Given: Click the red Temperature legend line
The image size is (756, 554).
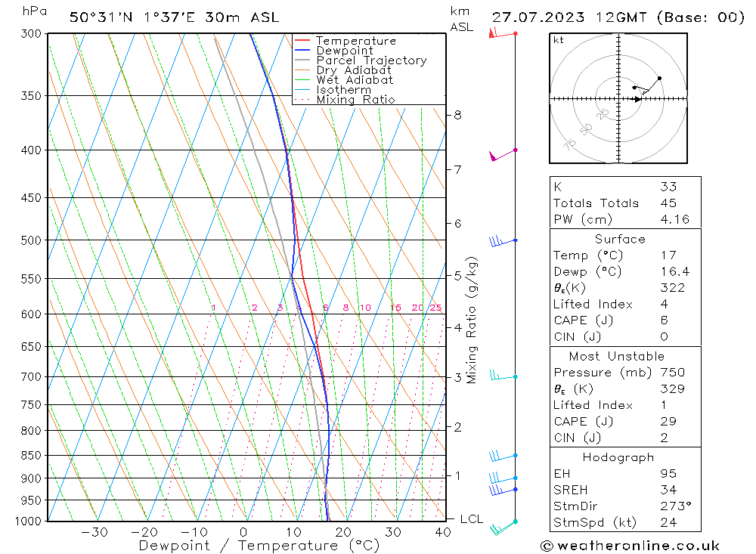Looking at the screenshot, I should tap(302, 41).
